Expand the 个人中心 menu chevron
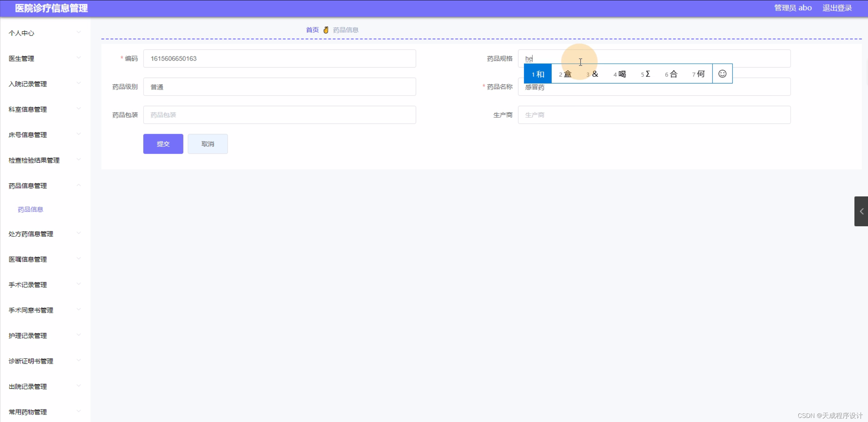The height and width of the screenshot is (422, 868). click(x=79, y=32)
